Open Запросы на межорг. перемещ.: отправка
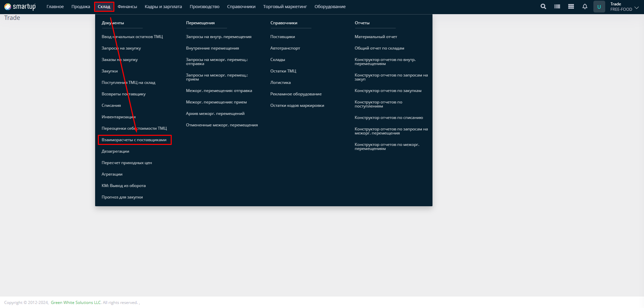The image size is (644, 308). click(x=217, y=62)
